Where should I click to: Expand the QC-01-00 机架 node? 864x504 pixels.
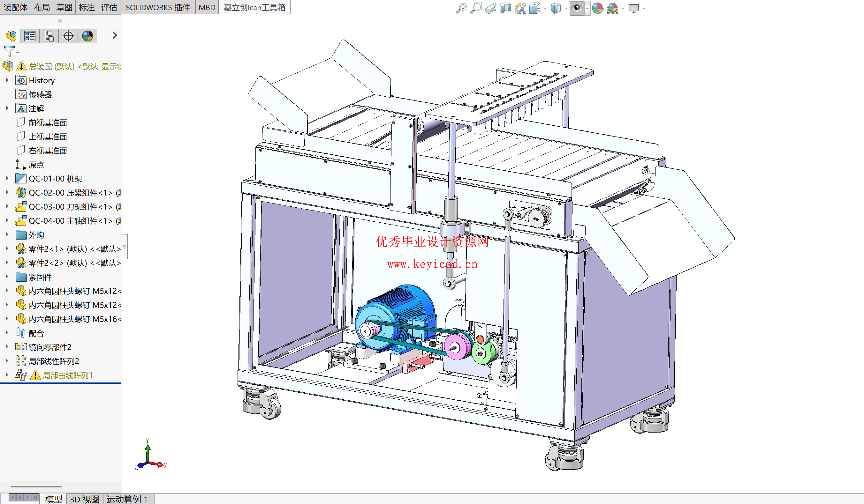point(7,178)
